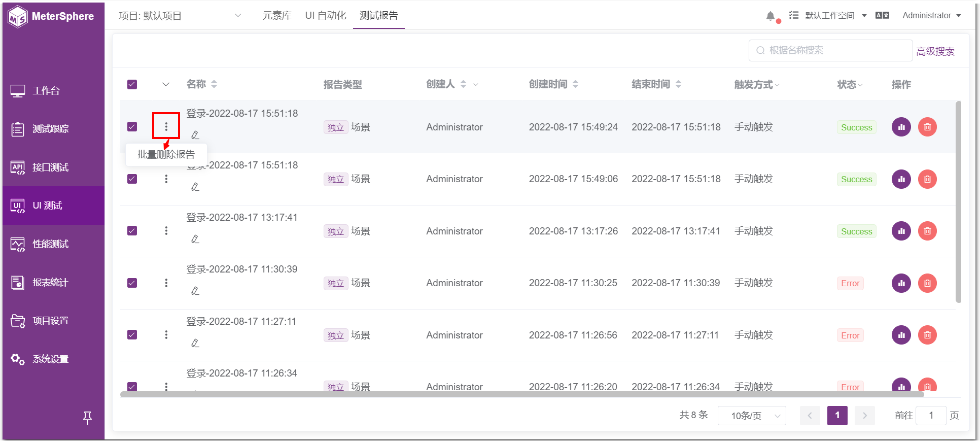Open the notification bell
This screenshot has height=444, width=980.
[771, 16]
